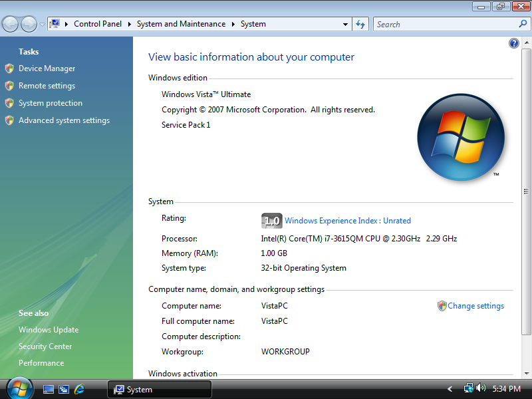Click 32-bit Operating System text
This screenshot has height=399, width=532.
tap(303, 268)
